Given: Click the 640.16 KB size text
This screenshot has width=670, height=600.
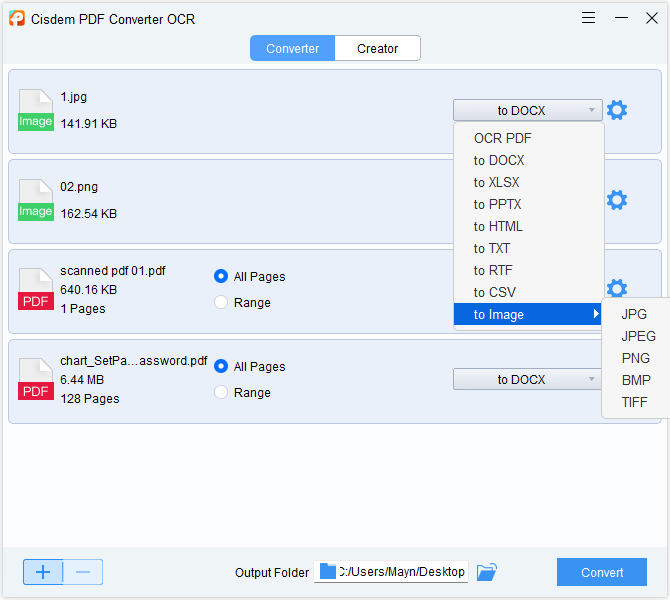Looking at the screenshot, I should click(88, 290).
